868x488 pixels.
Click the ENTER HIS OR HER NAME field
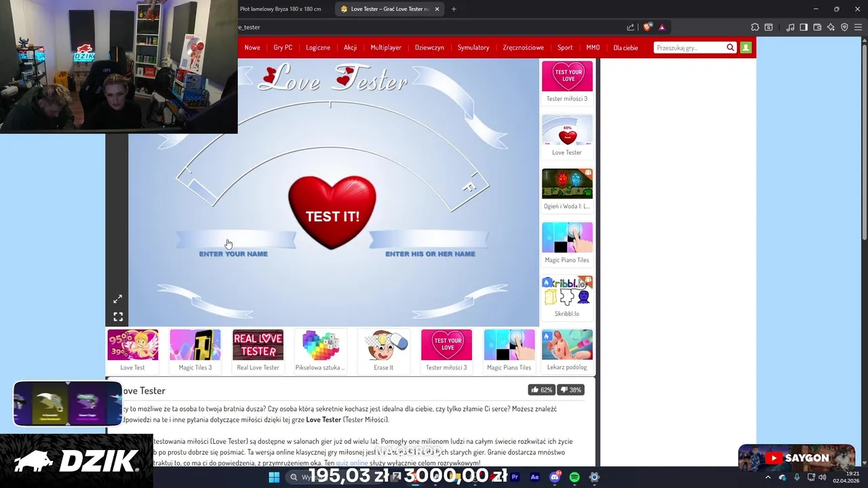429,239
